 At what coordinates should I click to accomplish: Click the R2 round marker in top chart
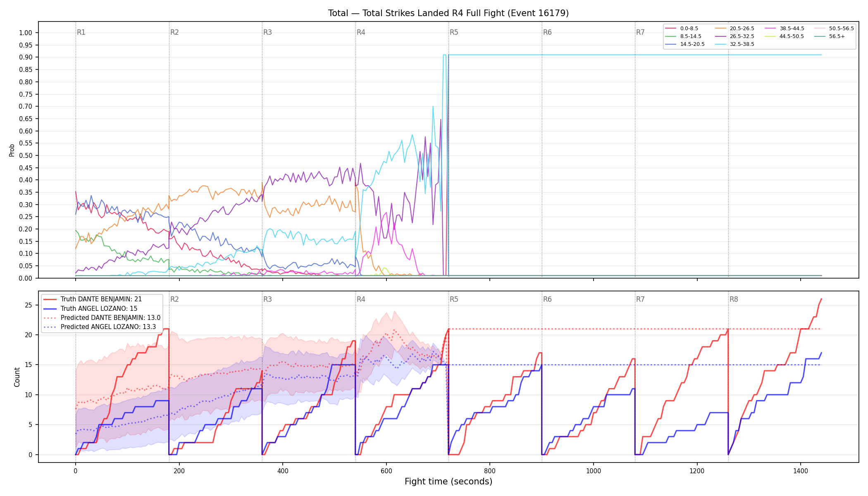174,32
